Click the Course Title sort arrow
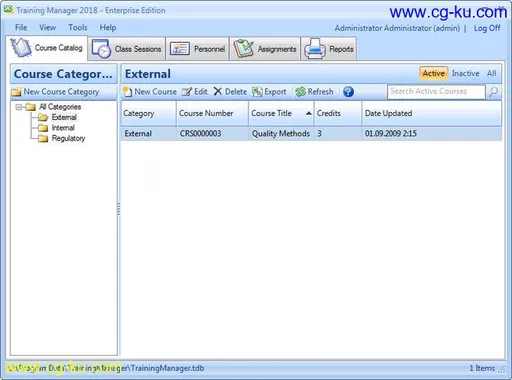 click(309, 113)
